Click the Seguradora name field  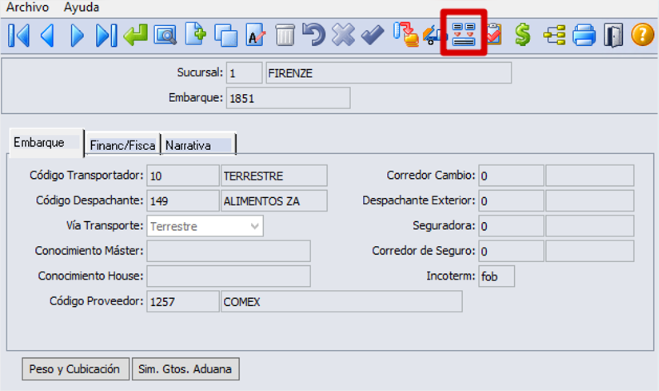[590, 226]
